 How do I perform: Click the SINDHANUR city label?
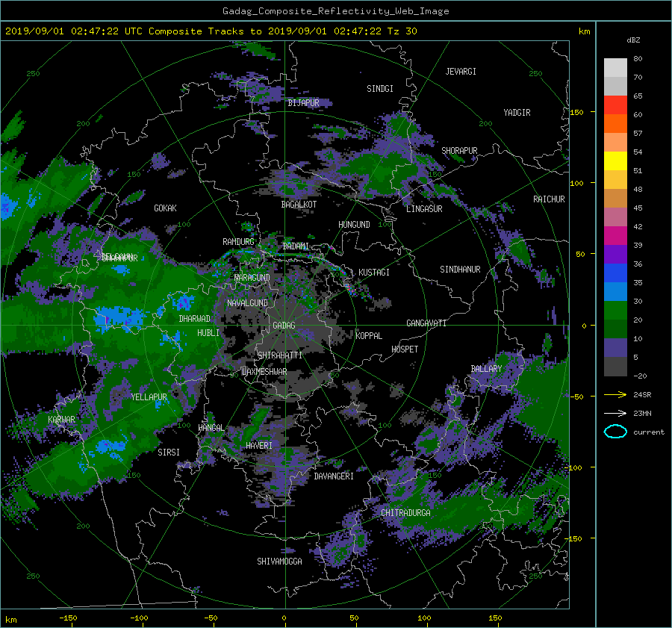(460, 270)
